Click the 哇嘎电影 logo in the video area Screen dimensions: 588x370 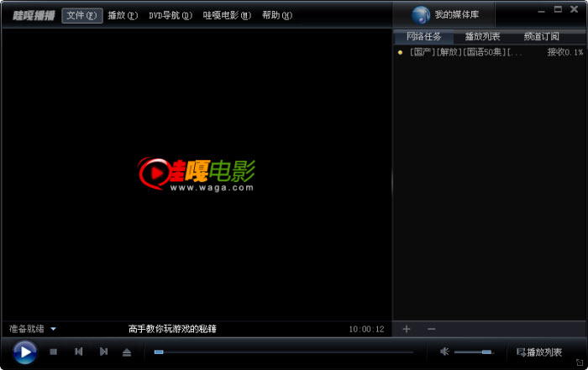[197, 175]
